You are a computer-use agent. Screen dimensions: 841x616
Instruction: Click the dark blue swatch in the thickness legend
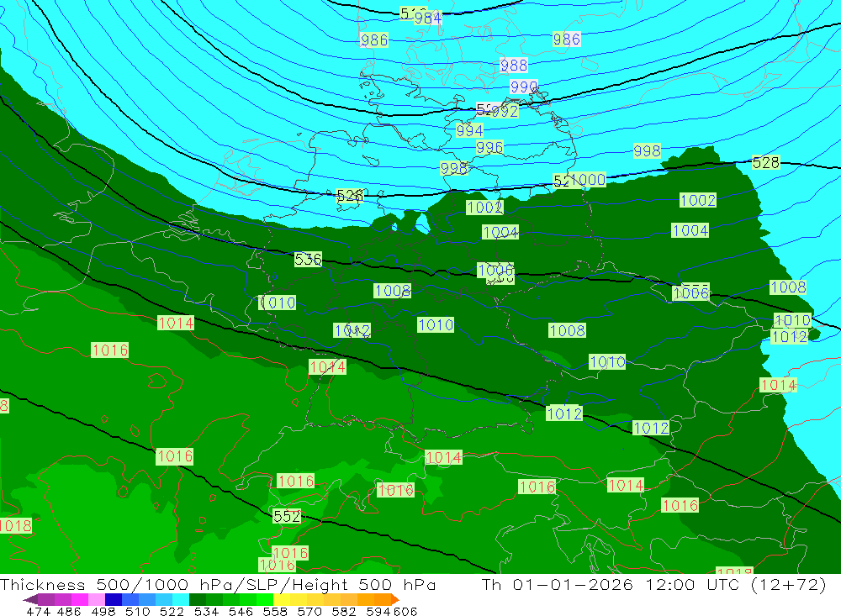pyautogui.click(x=114, y=599)
